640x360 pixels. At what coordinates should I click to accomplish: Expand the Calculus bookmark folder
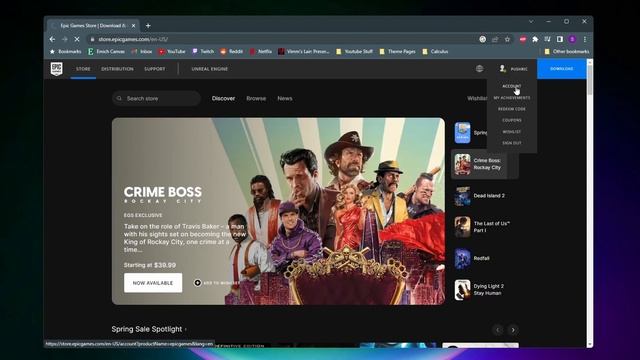(x=435, y=51)
